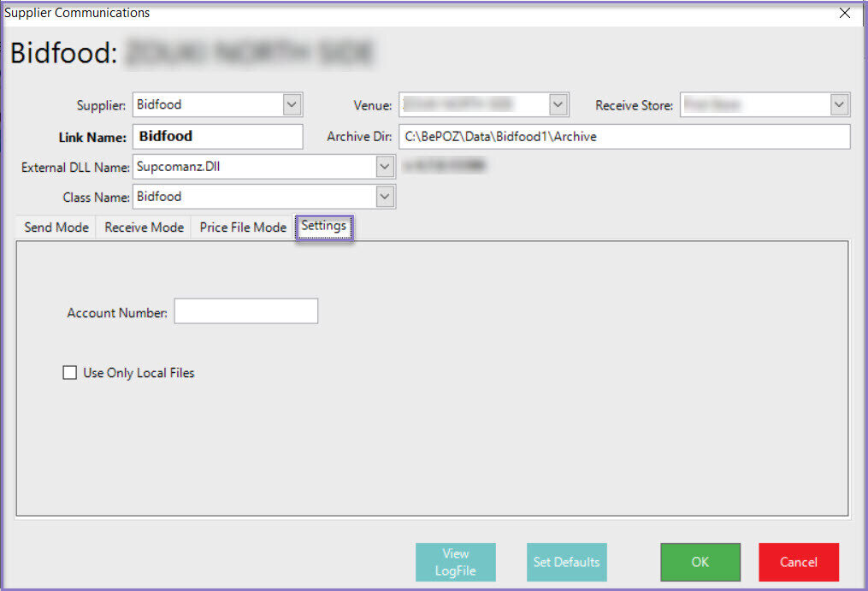Confirm with the green OK button

(x=700, y=562)
